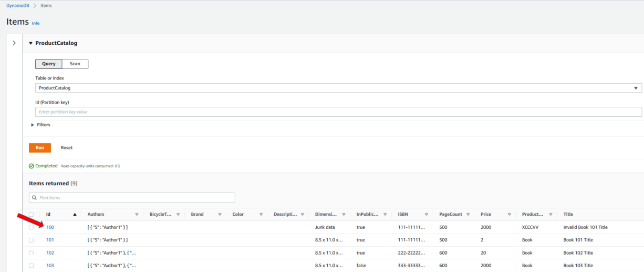Image resolution: width=644 pixels, height=272 pixels.
Task: Open the Table or index dropdown
Action: [338, 88]
